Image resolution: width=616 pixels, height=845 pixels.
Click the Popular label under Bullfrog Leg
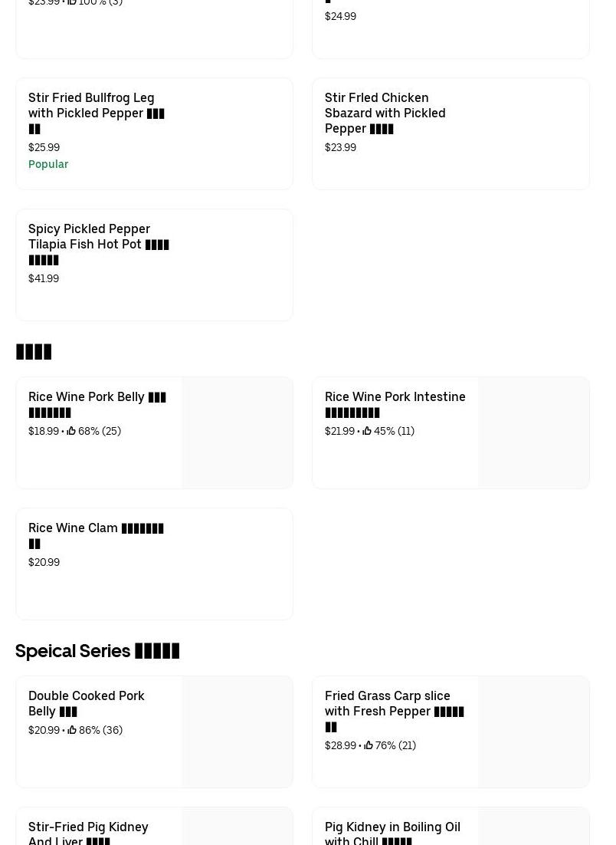pyautogui.click(x=48, y=164)
